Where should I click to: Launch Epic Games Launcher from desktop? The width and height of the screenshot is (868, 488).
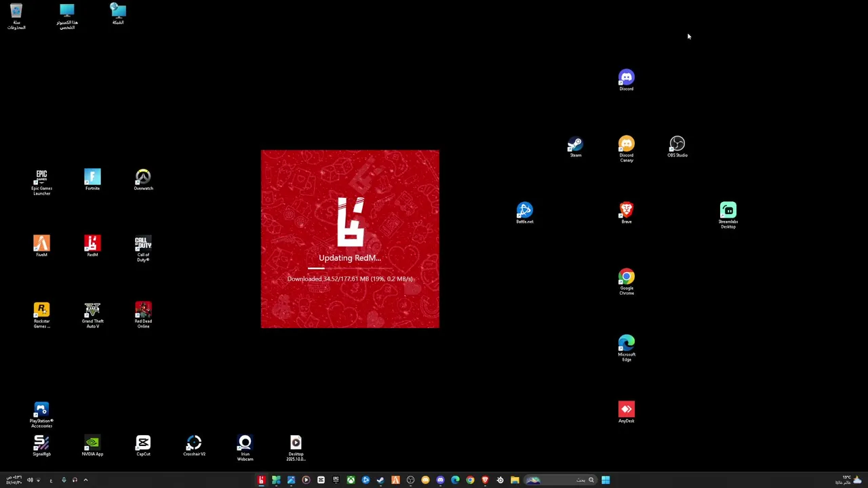click(41, 182)
